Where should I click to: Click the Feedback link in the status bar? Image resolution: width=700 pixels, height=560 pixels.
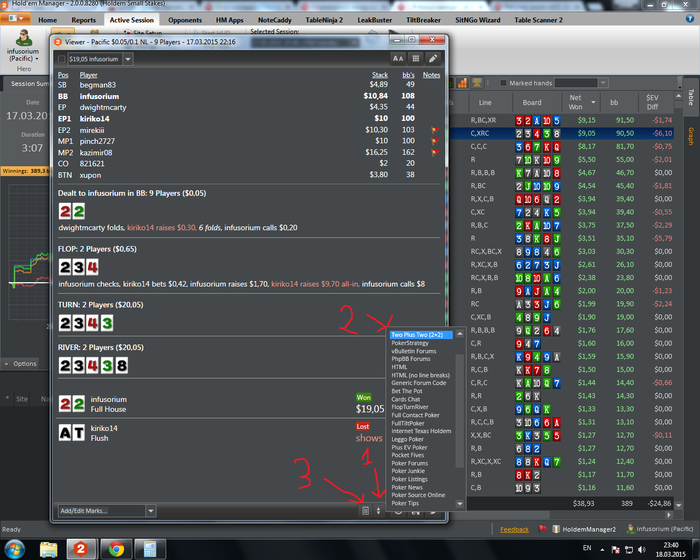[514, 529]
